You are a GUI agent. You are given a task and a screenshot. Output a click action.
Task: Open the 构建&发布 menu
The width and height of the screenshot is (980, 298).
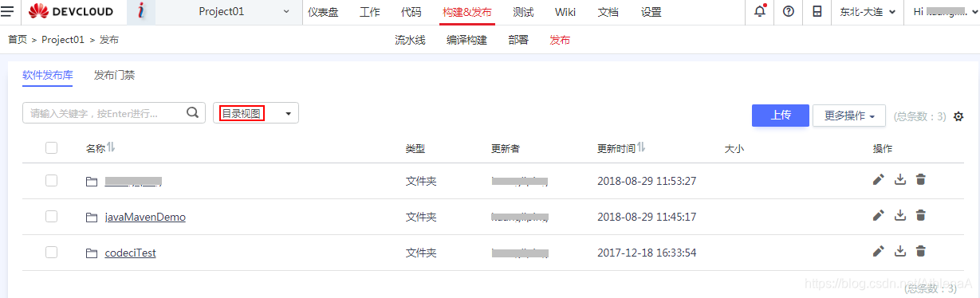[467, 12]
